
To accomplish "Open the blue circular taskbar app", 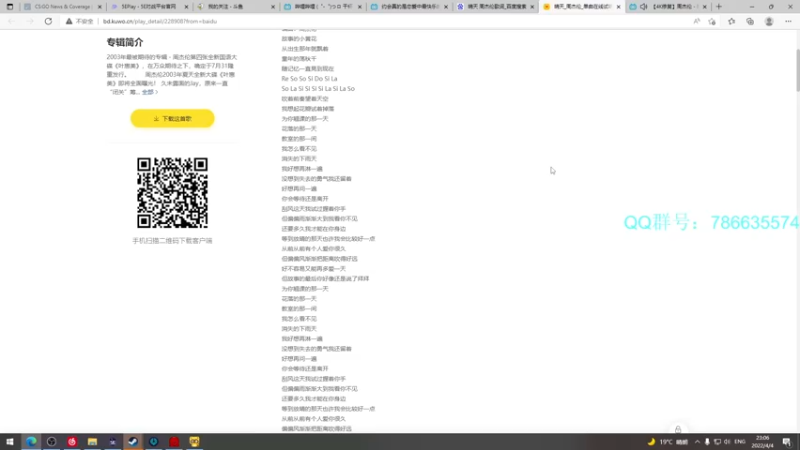I will [154, 442].
